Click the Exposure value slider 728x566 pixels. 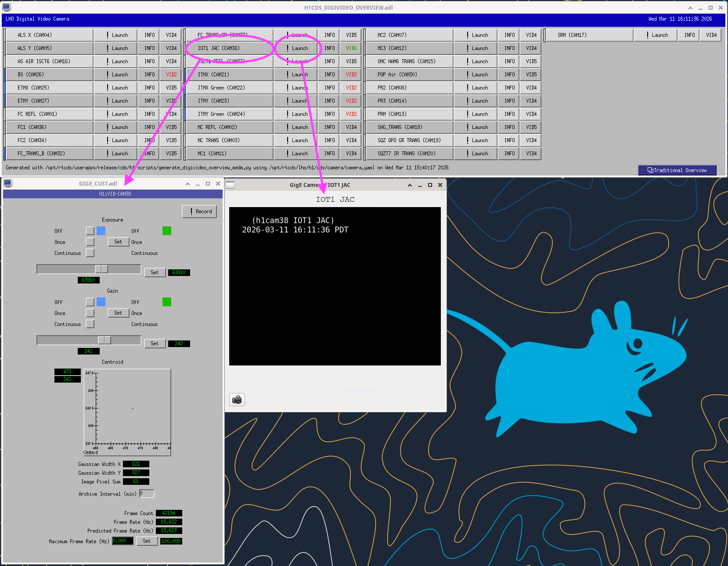[x=89, y=269]
